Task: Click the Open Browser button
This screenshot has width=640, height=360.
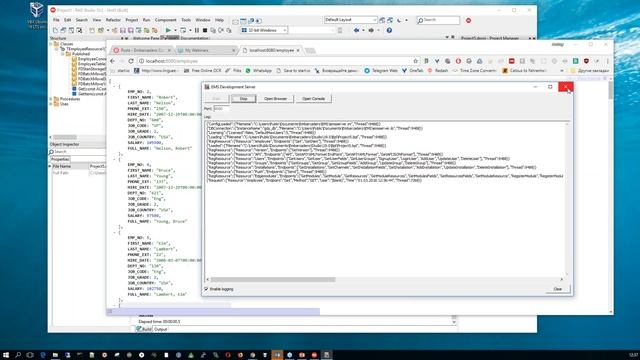Action: (x=276, y=98)
